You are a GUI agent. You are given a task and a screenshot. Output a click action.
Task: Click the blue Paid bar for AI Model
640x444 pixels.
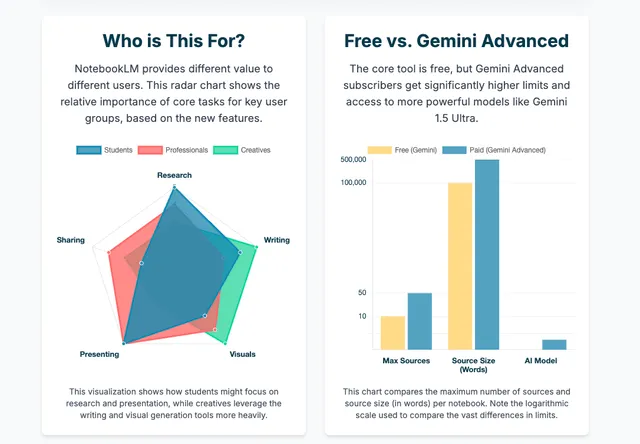coord(554,344)
